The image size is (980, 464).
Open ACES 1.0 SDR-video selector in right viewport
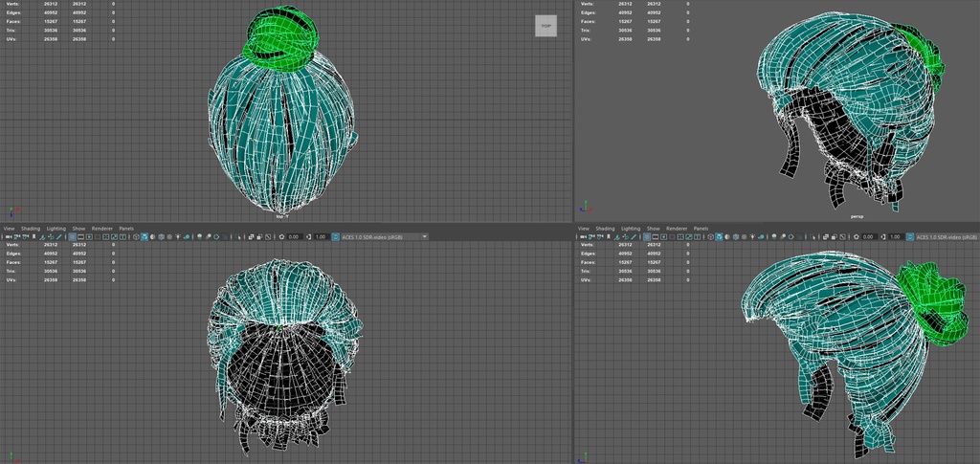(x=947, y=236)
